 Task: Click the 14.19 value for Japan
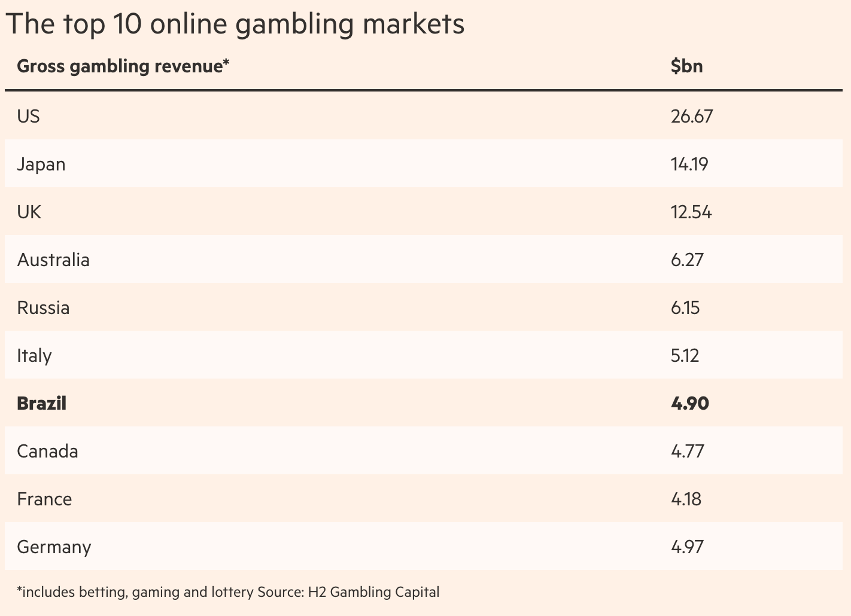click(689, 164)
